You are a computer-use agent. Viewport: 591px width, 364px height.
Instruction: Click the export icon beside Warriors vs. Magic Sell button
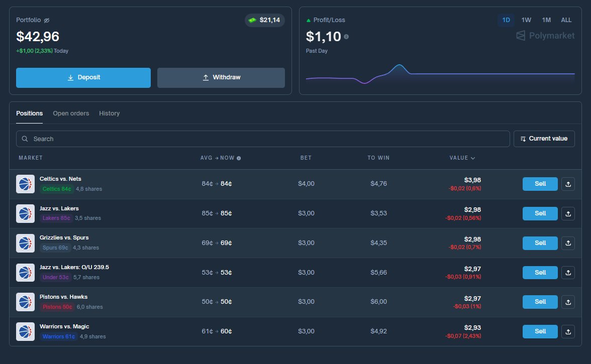[x=568, y=331]
